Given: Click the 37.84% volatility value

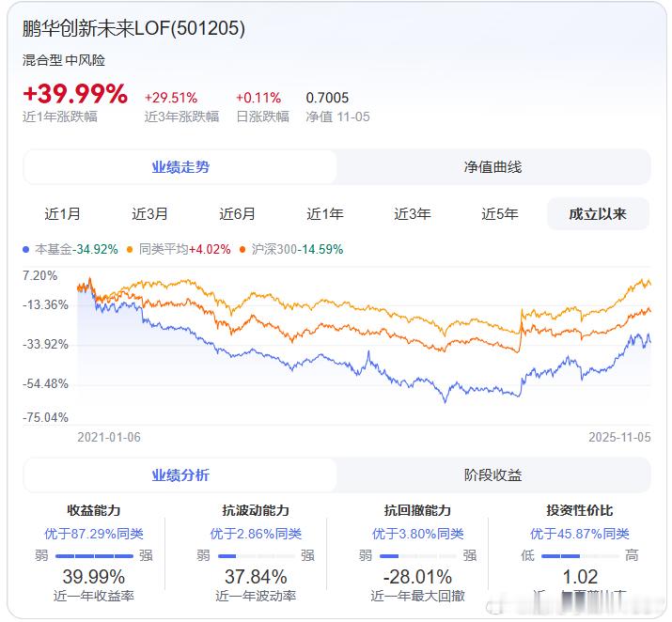Looking at the screenshot, I should (256, 577).
